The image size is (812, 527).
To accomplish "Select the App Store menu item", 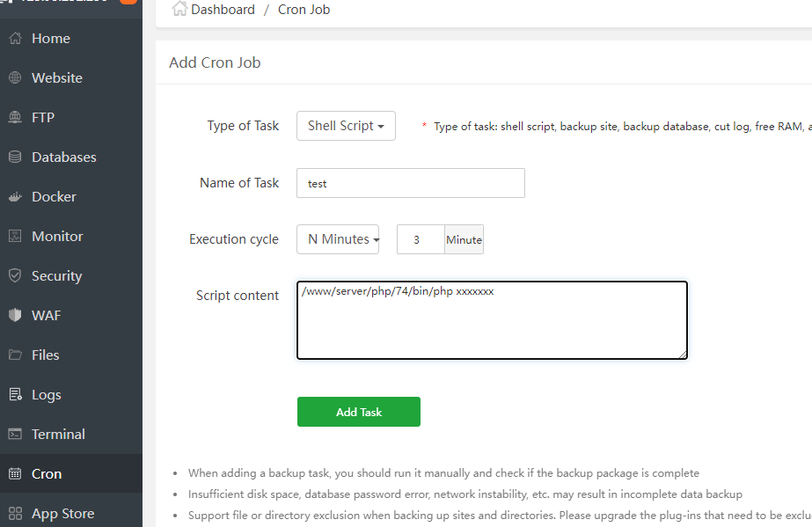I will point(62,514).
